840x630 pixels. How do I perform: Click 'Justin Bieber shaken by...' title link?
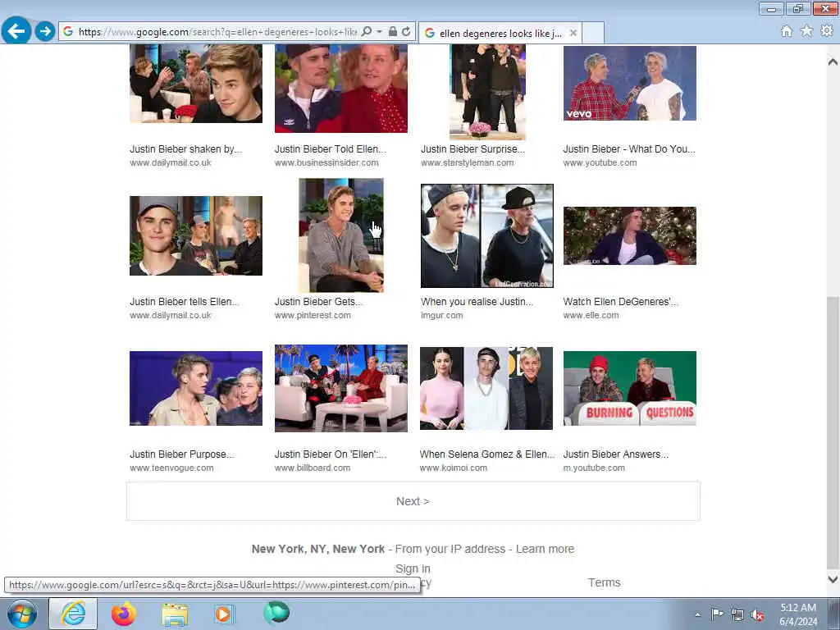pyautogui.click(x=186, y=149)
